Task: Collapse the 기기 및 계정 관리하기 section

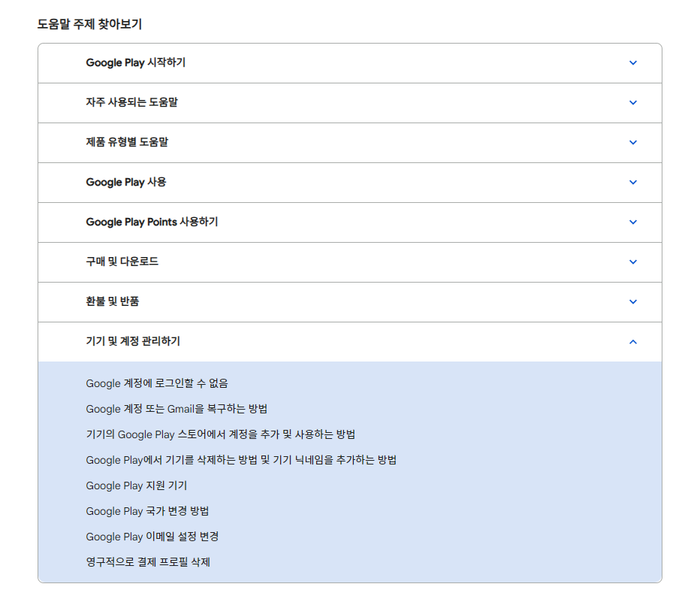Action: 349,342
